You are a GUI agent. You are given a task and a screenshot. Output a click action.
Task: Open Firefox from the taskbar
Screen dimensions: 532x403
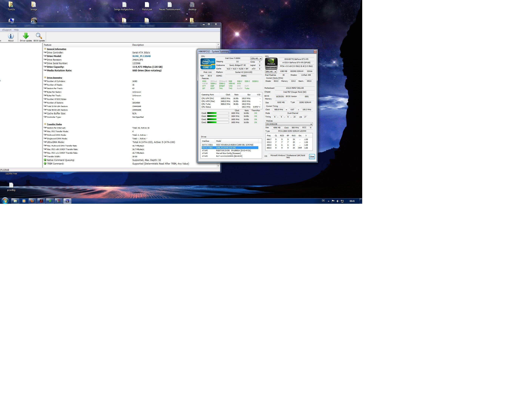(x=32, y=201)
